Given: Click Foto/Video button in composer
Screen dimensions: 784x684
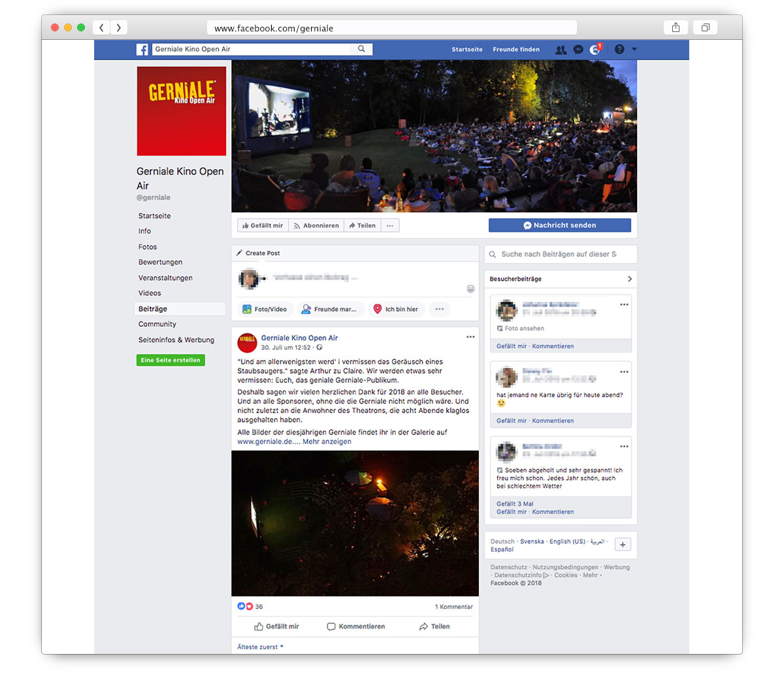Looking at the screenshot, I should pos(265,310).
